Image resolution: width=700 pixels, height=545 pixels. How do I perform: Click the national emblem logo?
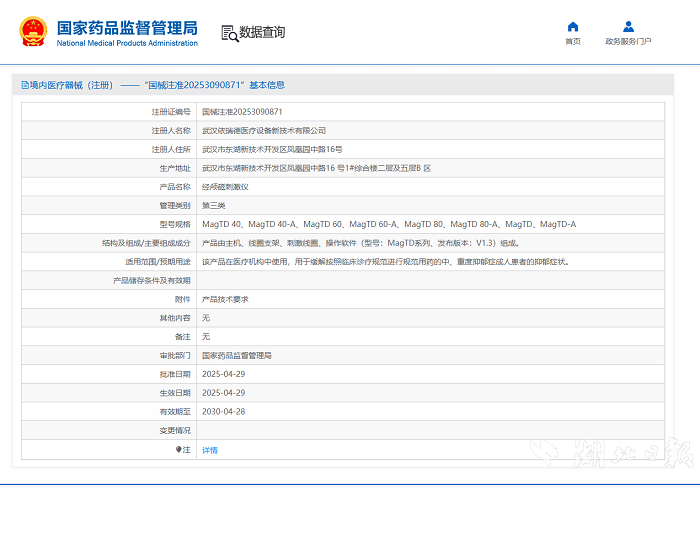33,32
